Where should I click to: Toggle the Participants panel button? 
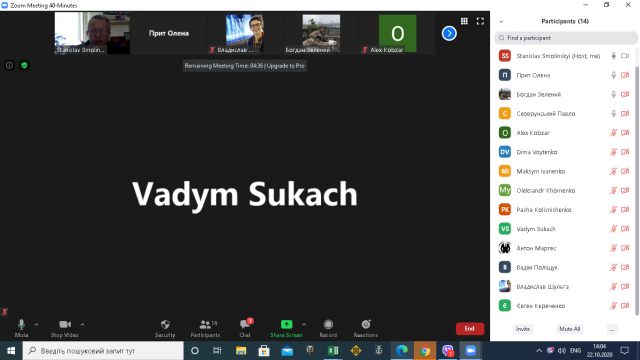(205, 328)
